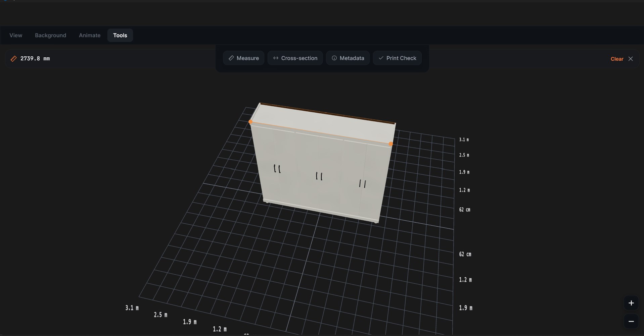Click the right cabinet door handles
644x336 pixels.
tap(362, 183)
